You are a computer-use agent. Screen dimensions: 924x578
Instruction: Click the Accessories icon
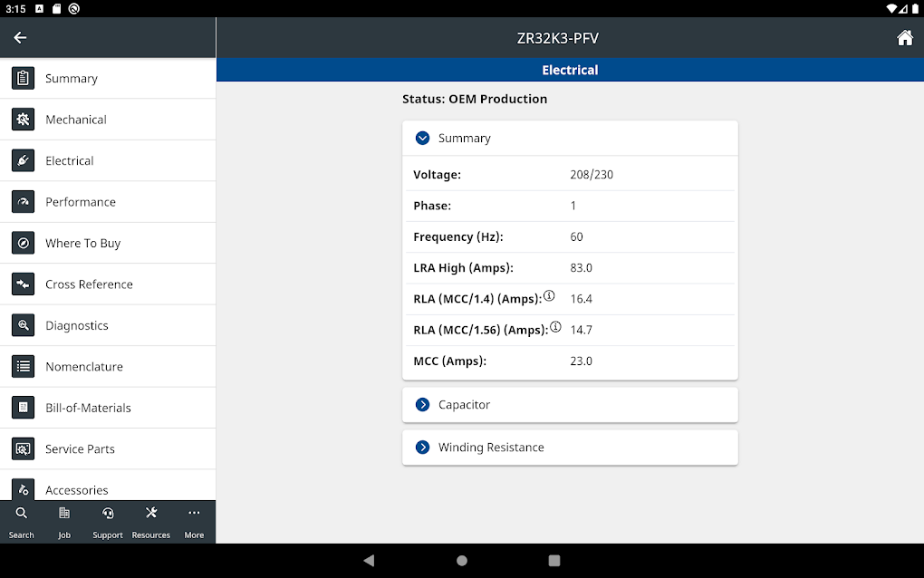pos(23,489)
